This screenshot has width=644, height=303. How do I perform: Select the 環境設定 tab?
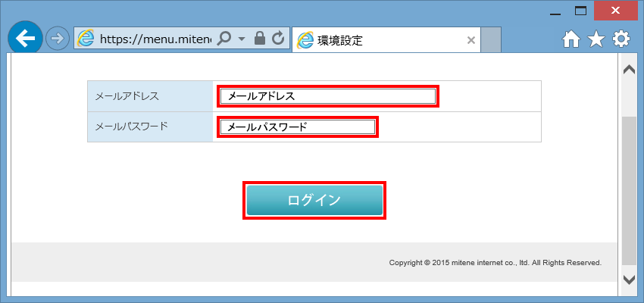point(386,40)
